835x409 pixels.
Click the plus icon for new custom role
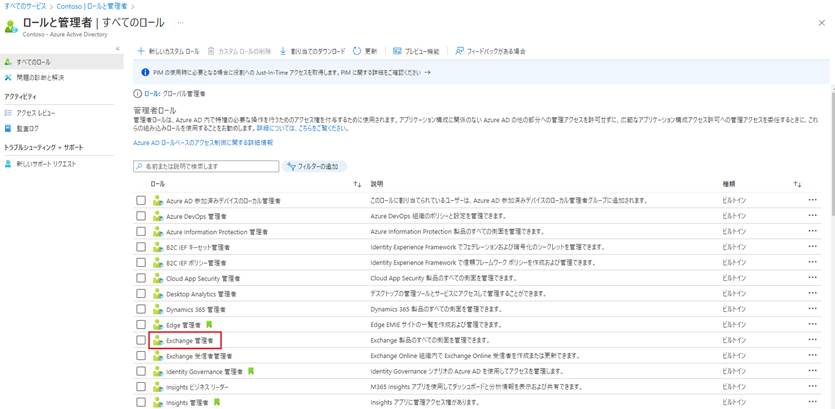[x=141, y=51]
